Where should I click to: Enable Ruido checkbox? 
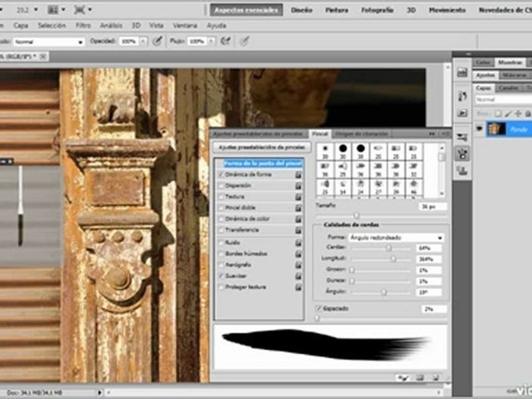point(221,243)
